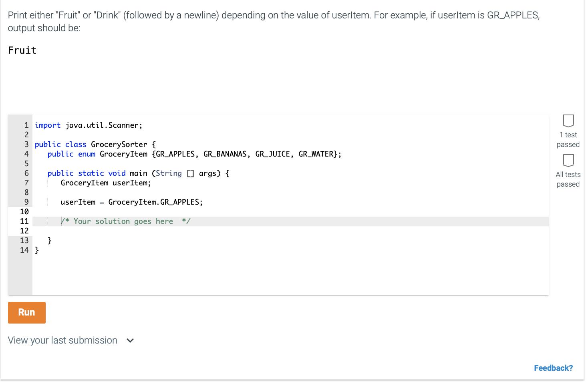The image size is (588, 382).
Task: Click the "All tests passed" label text
Action: (x=568, y=179)
